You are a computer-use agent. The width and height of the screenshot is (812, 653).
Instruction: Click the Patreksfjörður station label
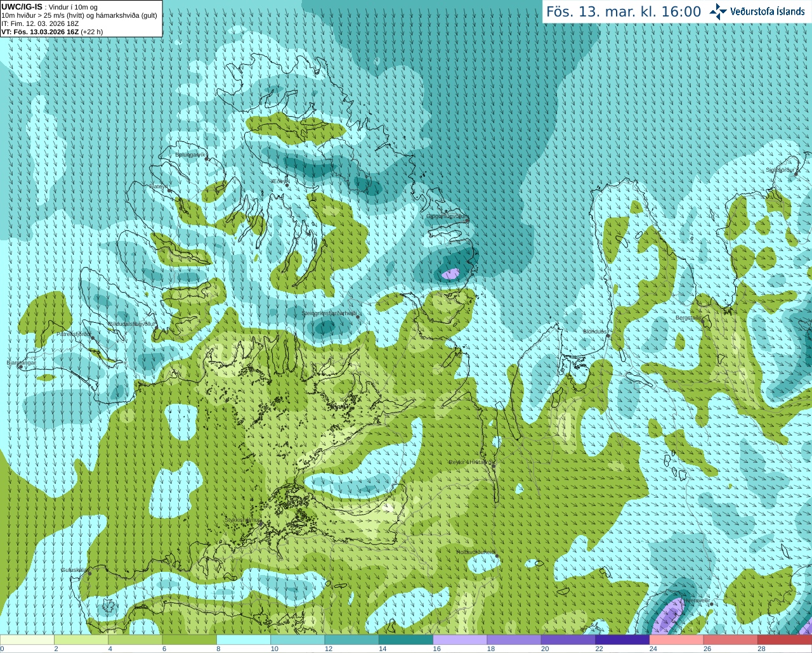(x=74, y=333)
